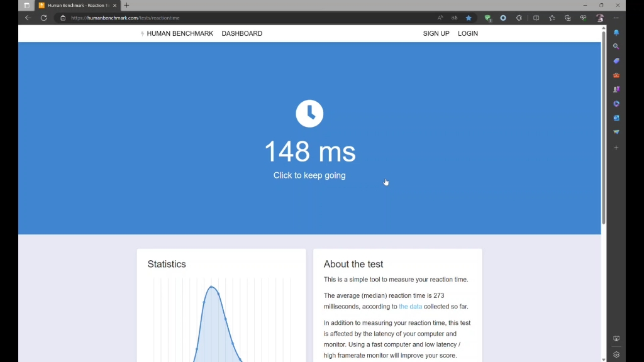Add a sidebar app with plus
This screenshot has width=644, height=362.
616,147
